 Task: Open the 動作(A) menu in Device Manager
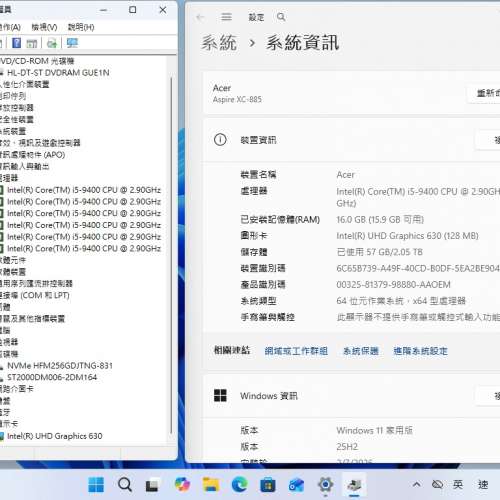coord(10,27)
